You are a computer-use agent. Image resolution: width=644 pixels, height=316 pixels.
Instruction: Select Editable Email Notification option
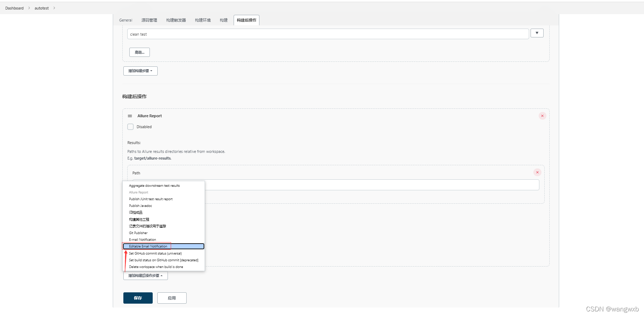coord(164,246)
